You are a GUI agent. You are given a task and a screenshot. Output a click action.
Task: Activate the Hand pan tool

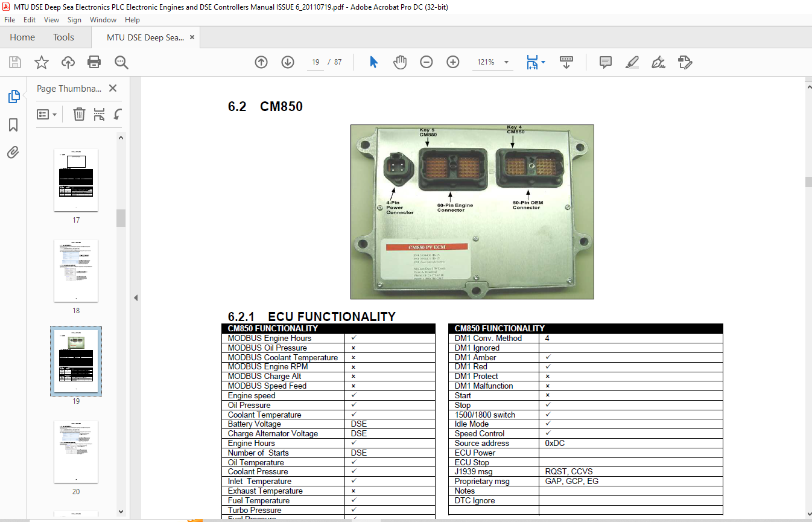coord(400,62)
